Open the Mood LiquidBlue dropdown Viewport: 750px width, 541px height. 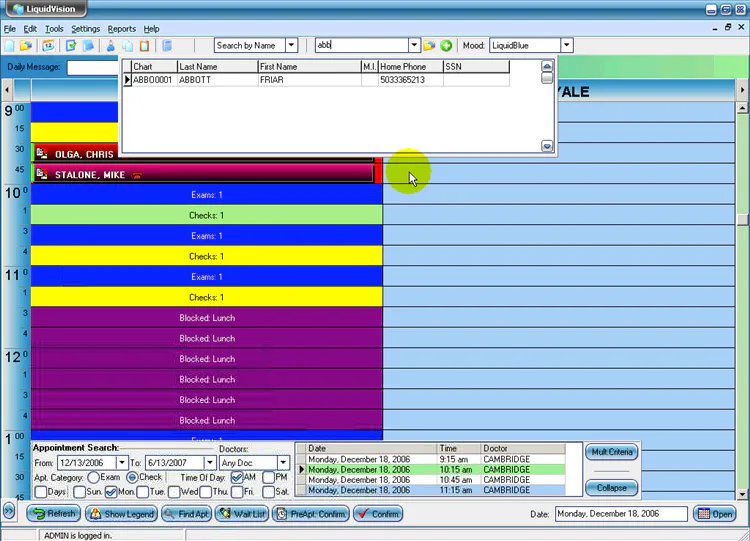click(567, 45)
